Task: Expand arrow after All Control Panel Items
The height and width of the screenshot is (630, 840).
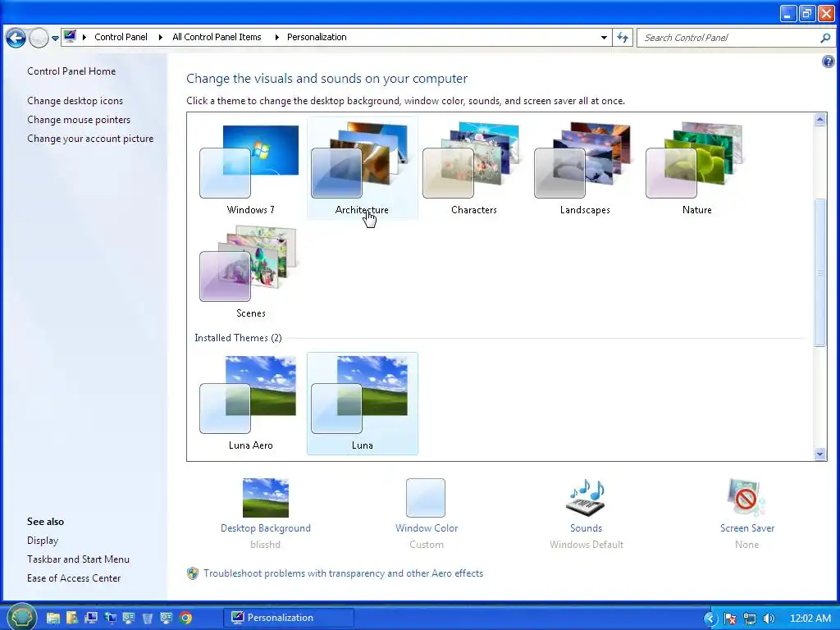Action: 277,38
